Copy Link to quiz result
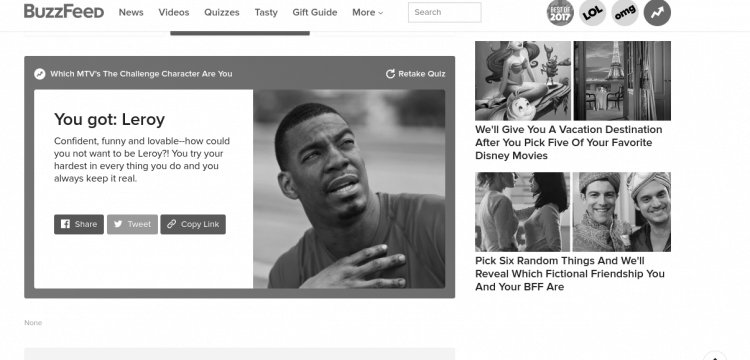 (x=193, y=224)
